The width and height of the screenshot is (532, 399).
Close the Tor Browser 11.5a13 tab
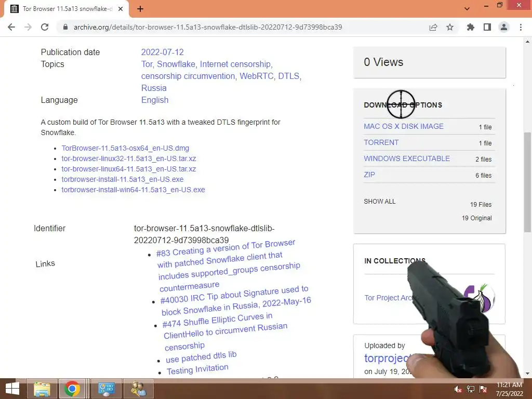[121, 9]
